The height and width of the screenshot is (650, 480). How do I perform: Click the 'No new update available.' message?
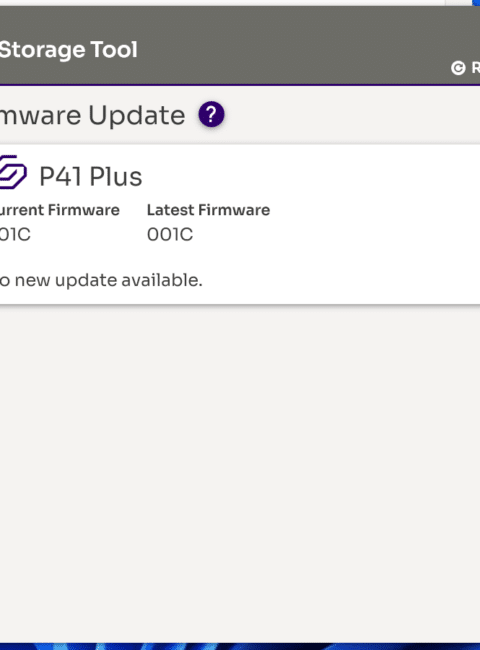101,280
